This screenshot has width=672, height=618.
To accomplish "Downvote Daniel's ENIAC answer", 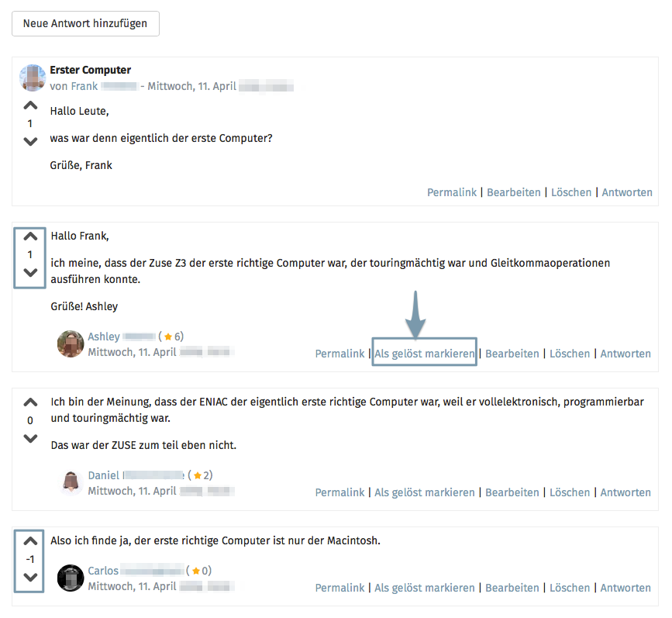I will tap(30, 438).
